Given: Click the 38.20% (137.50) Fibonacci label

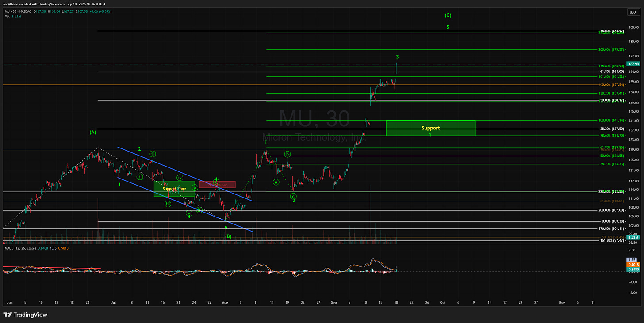Looking at the screenshot, I should [612, 129].
